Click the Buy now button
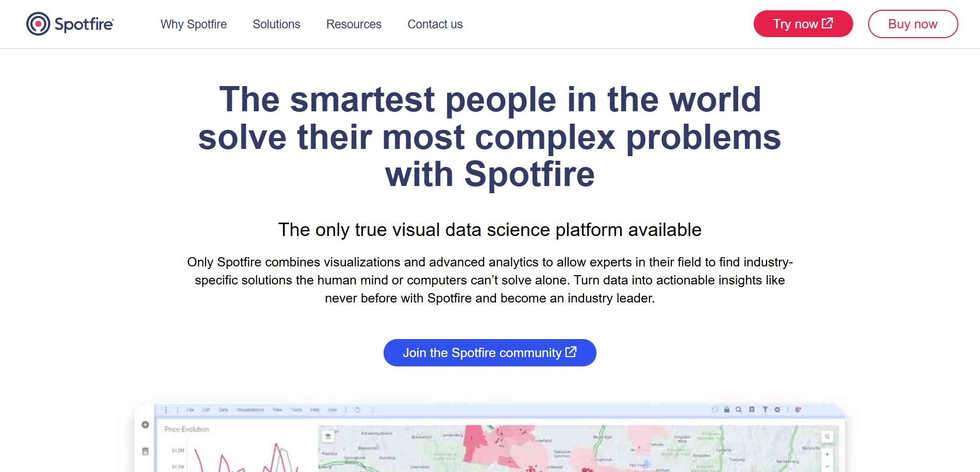Image resolution: width=980 pixels, height=472 pixels. tap(912, 24)
